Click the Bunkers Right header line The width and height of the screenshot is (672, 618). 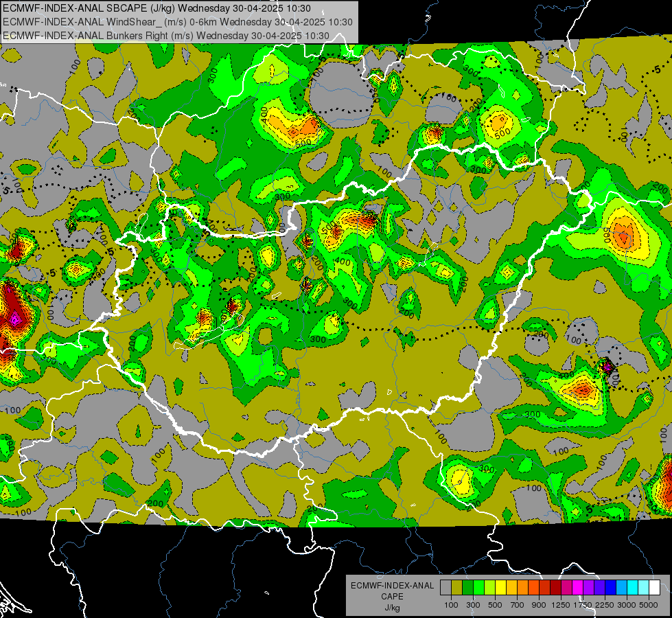click(166, 36)
